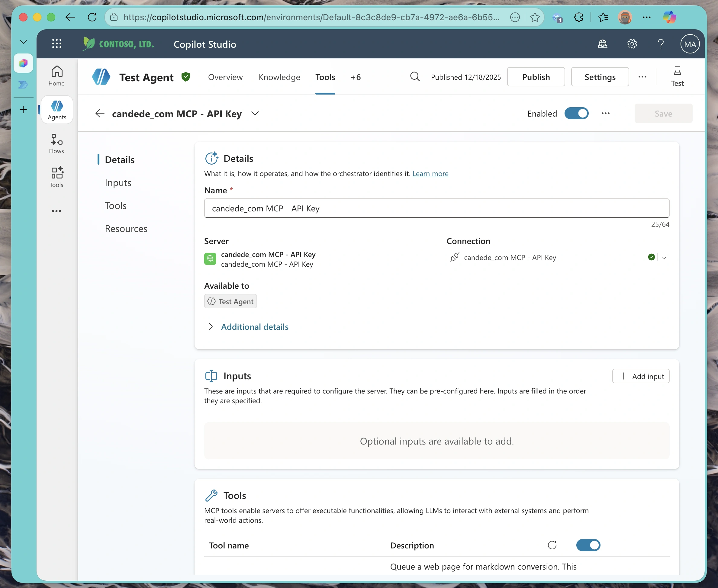Open Home from the left sidebar
Image resolution: width=718 pixels, height=588 pixels.
coord(56,75)
